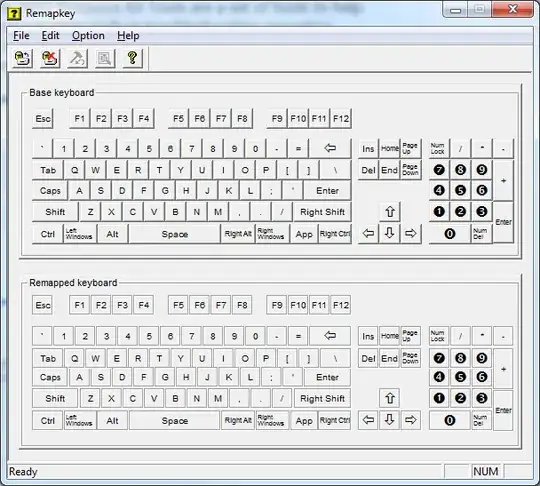Click Shift key in Remapped keyboard

coord(55,399)
